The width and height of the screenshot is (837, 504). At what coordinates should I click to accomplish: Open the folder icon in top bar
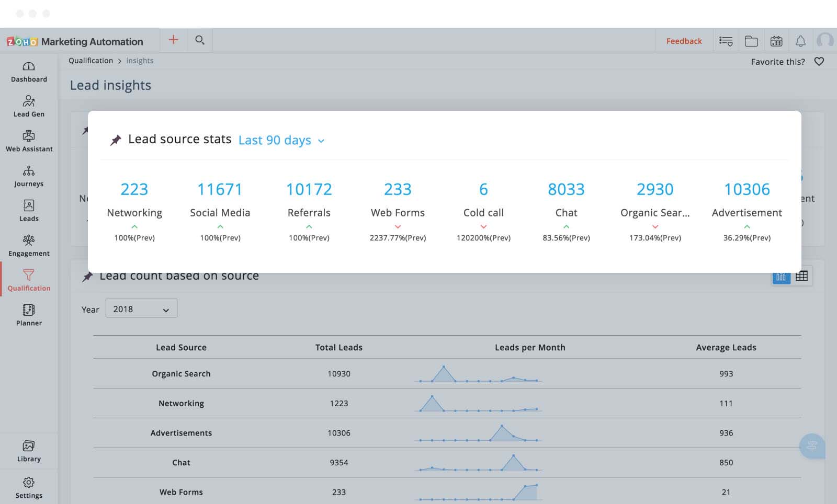pos(751,41)
